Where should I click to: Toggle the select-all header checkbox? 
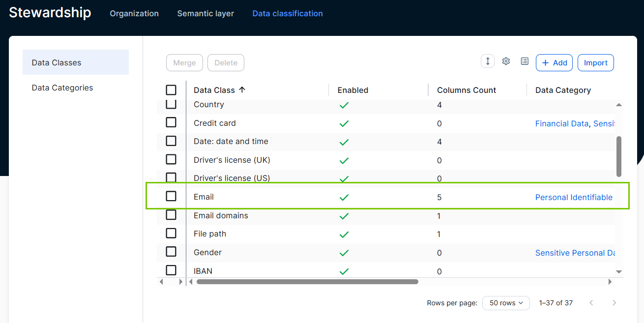[171, 90]
